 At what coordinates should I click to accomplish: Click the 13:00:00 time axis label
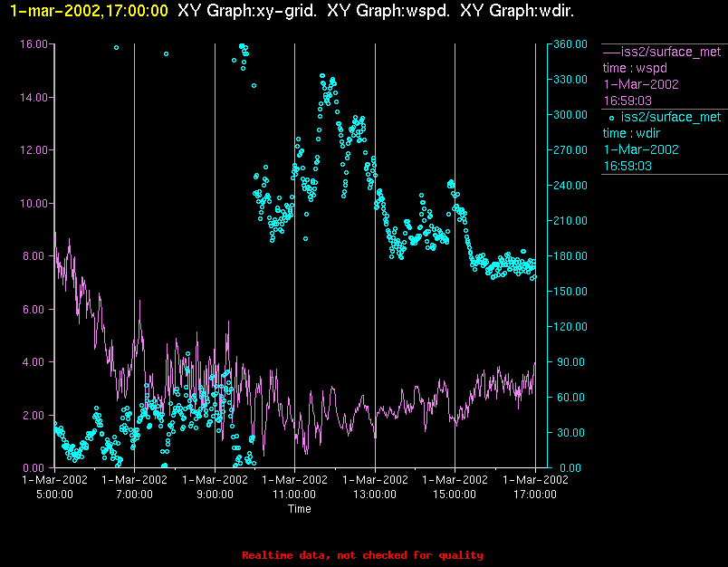375,495
